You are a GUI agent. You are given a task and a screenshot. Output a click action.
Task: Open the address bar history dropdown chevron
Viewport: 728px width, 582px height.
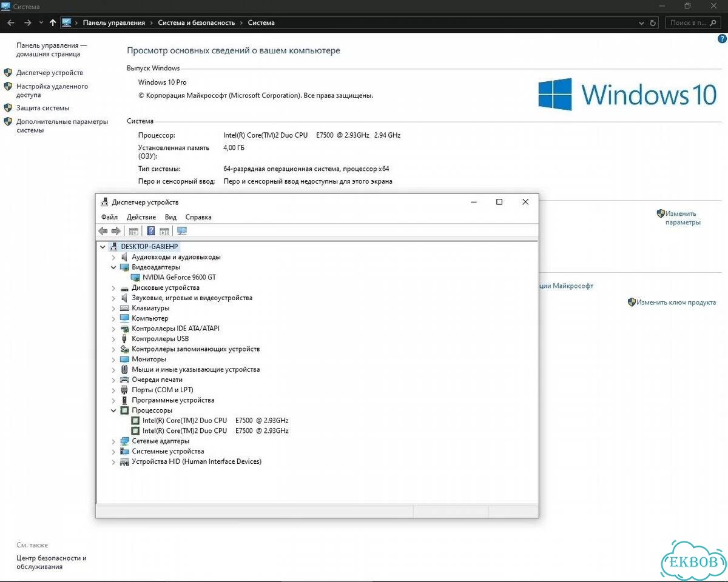point(642,23)
